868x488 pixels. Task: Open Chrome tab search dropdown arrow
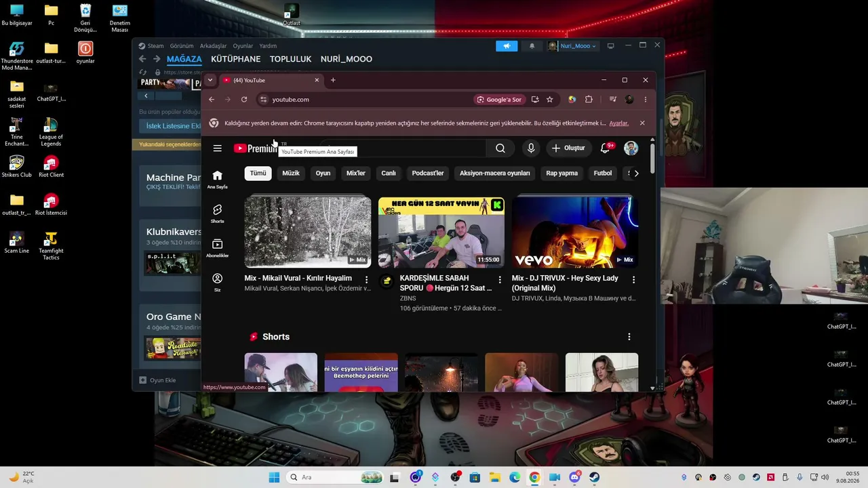pyautogui.click(x=210, y=80)
